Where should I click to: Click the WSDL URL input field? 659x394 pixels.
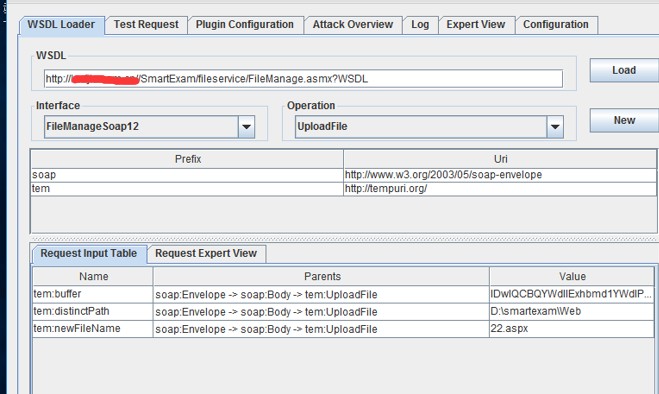click(x=303, y=79)
